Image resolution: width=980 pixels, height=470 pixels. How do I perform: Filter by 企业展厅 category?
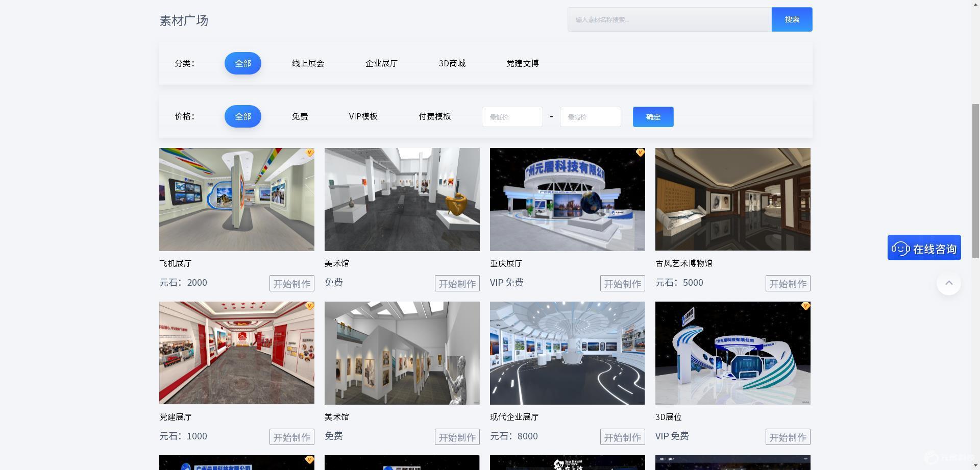pos(381,63)
